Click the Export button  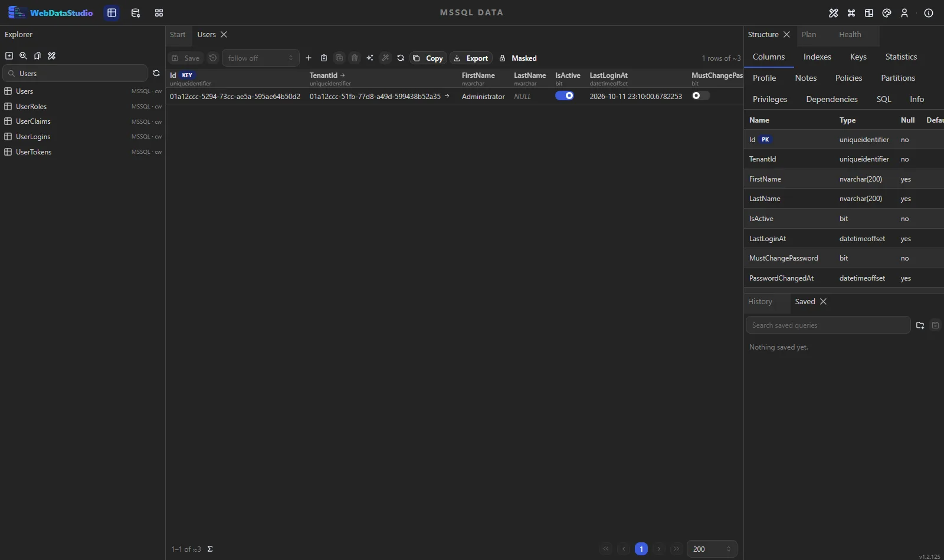click(471, 58)
